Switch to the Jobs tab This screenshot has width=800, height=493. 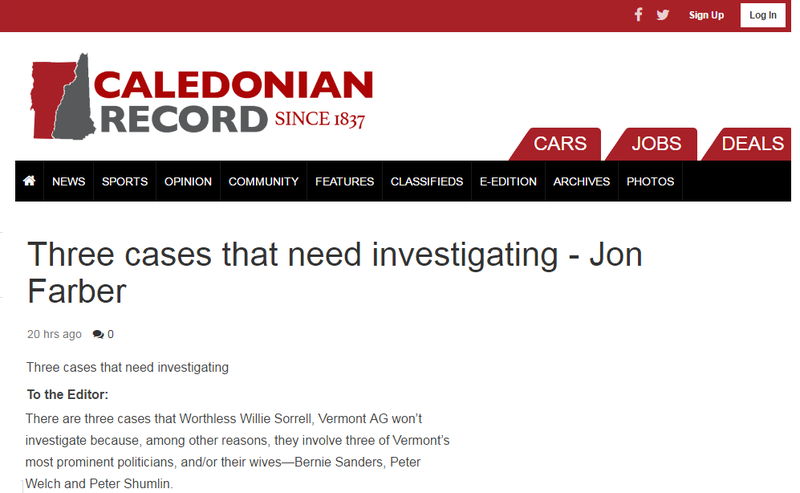point(654,144)
